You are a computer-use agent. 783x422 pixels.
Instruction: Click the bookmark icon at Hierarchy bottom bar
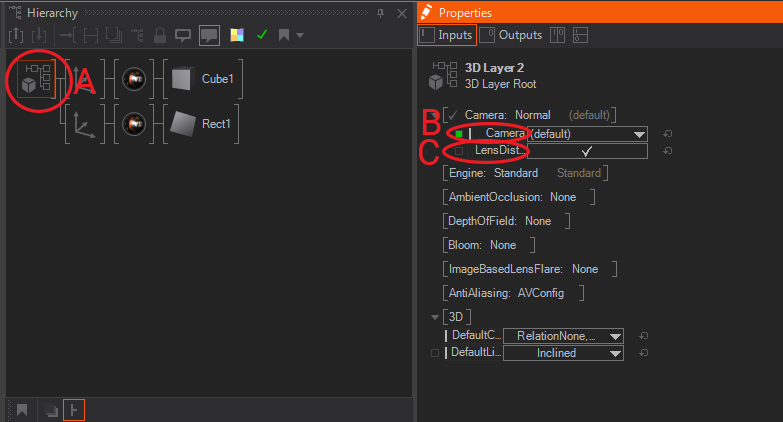21,410
